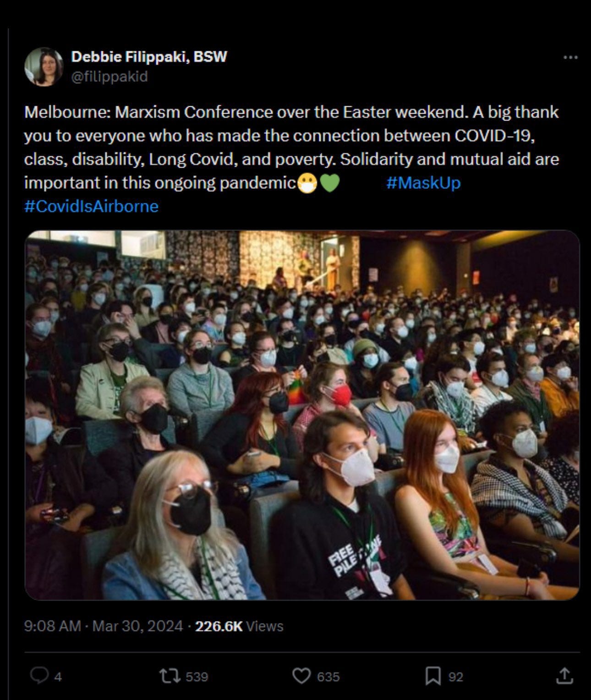Enlarge the conference audience photo
The image size is (591, 700).
[x=302, y=415]
